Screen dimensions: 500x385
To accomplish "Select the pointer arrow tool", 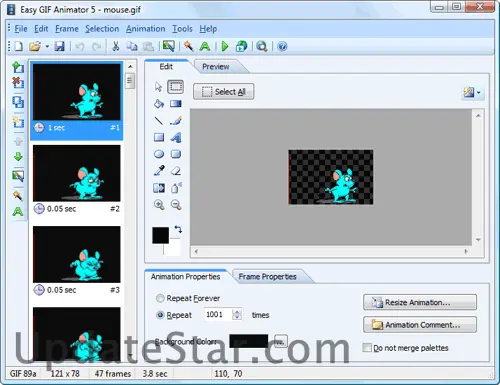I will 158,87.
